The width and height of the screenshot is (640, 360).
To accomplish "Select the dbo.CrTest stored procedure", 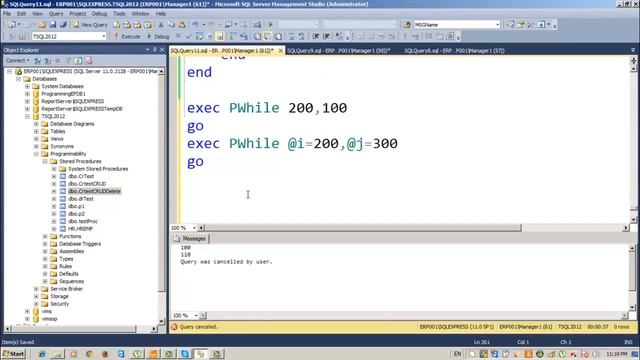I will (x=81, y=176).
